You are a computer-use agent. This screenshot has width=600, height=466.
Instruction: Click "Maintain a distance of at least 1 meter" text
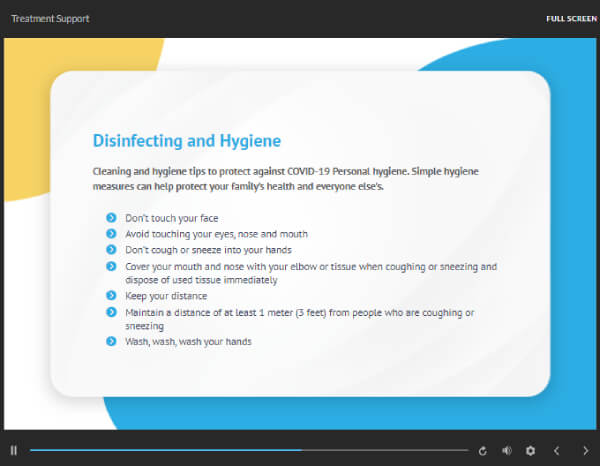pos(299,312)
